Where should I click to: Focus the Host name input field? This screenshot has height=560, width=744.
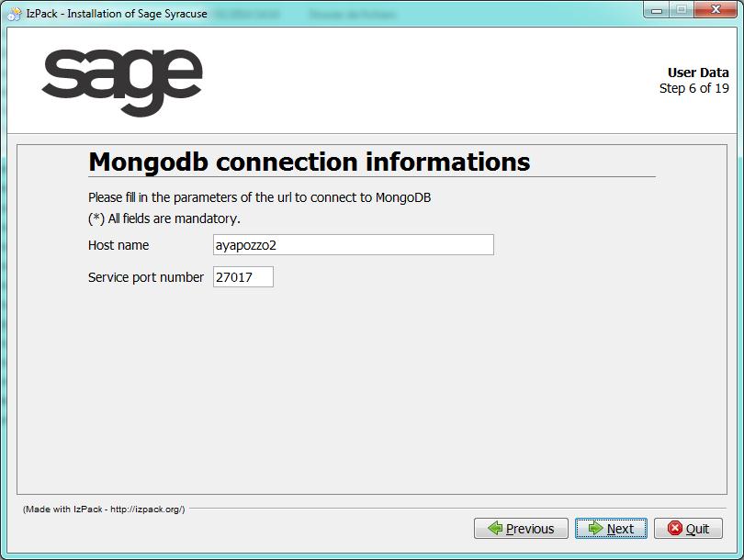tap(354, 245)
